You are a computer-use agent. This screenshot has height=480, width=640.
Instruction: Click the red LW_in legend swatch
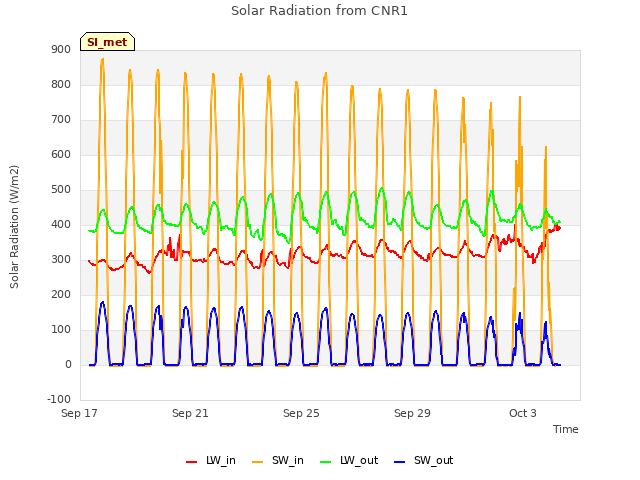click(x=191, y=462)
